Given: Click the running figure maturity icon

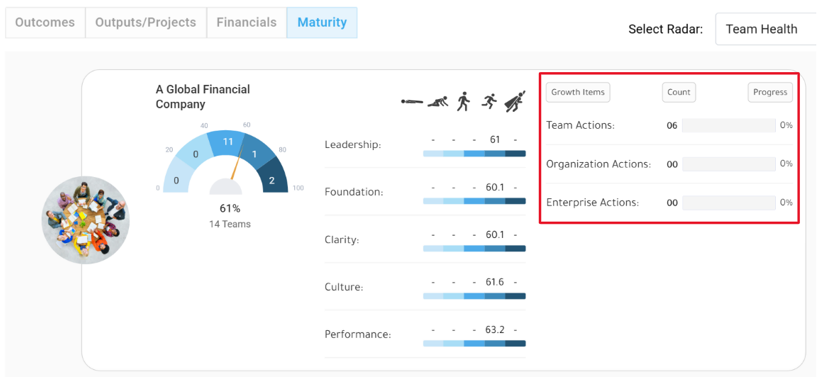Looking at the screenshot, I should coord(489,101).
